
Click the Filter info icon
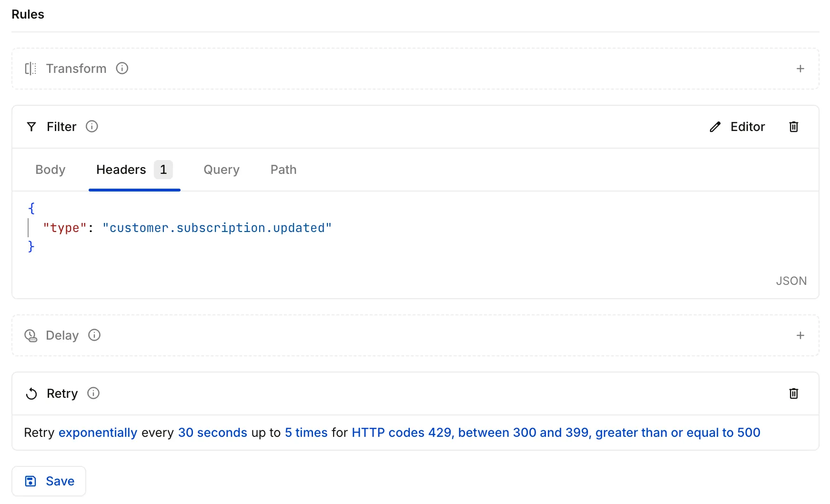92,127
